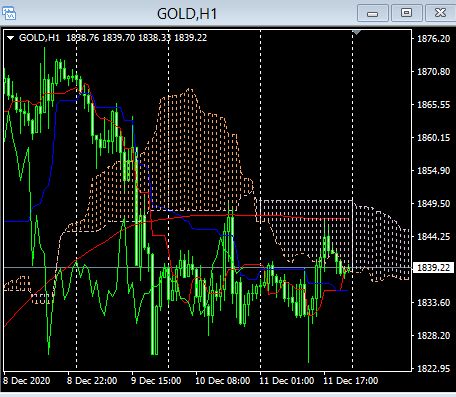This screenshot has height=397, width=456.
Task: Select the 9 Dec 15:00 time label
Action: click(156, 381)
